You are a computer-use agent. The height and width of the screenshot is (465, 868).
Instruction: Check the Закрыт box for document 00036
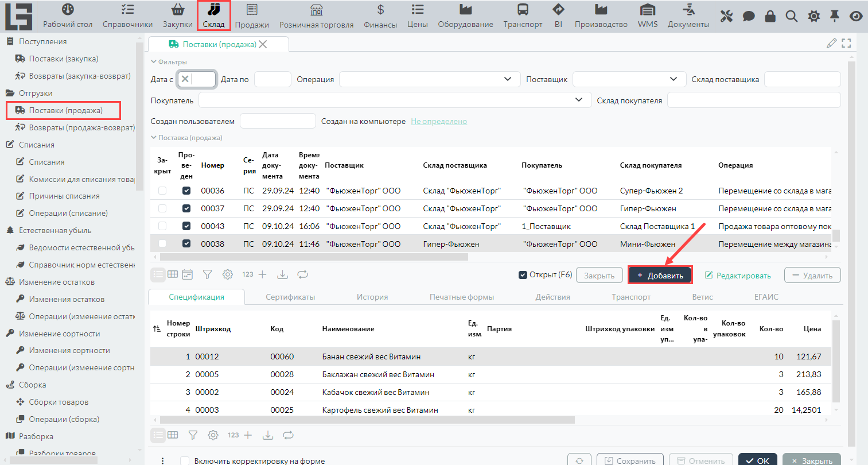click(x=162, y=191)
